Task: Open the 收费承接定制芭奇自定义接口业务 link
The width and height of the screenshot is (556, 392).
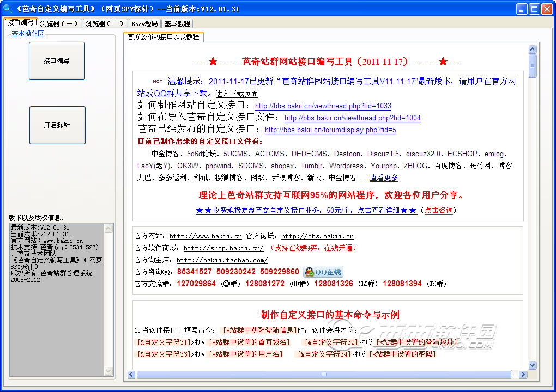Action: pyautogui.click(x=306, y=210)
